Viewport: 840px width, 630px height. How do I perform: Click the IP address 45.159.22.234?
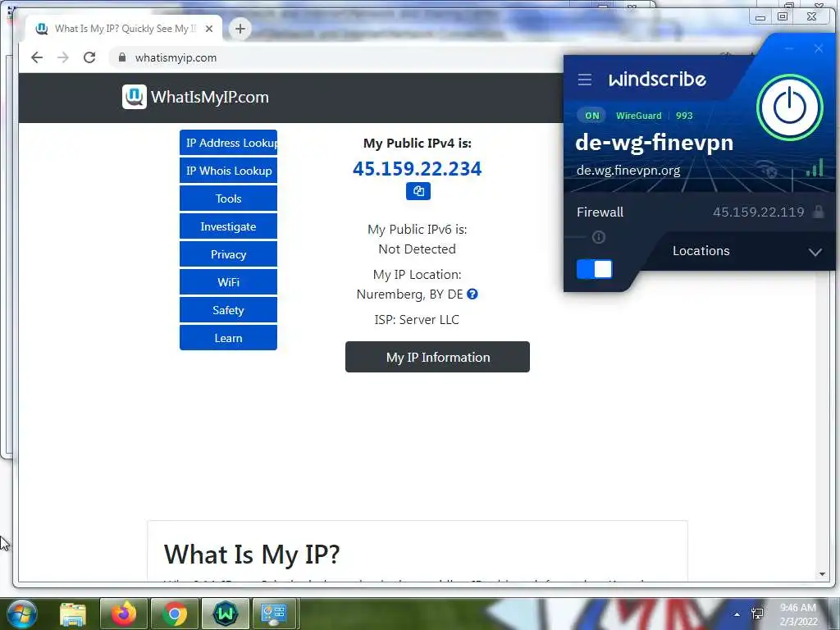pyautogui.click(x=417, y=169)
